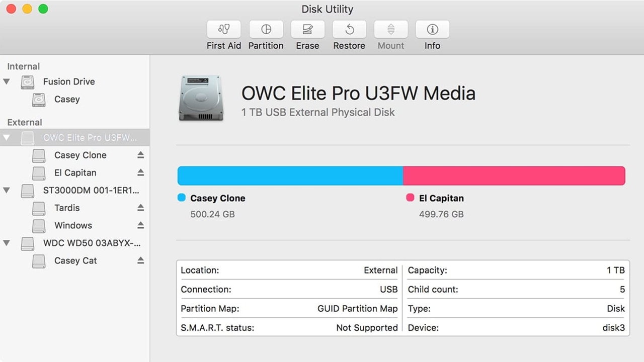Viewport: 644px width, 362px height.
Task: Click the El Capitan legend label
Action: point(441,198)
